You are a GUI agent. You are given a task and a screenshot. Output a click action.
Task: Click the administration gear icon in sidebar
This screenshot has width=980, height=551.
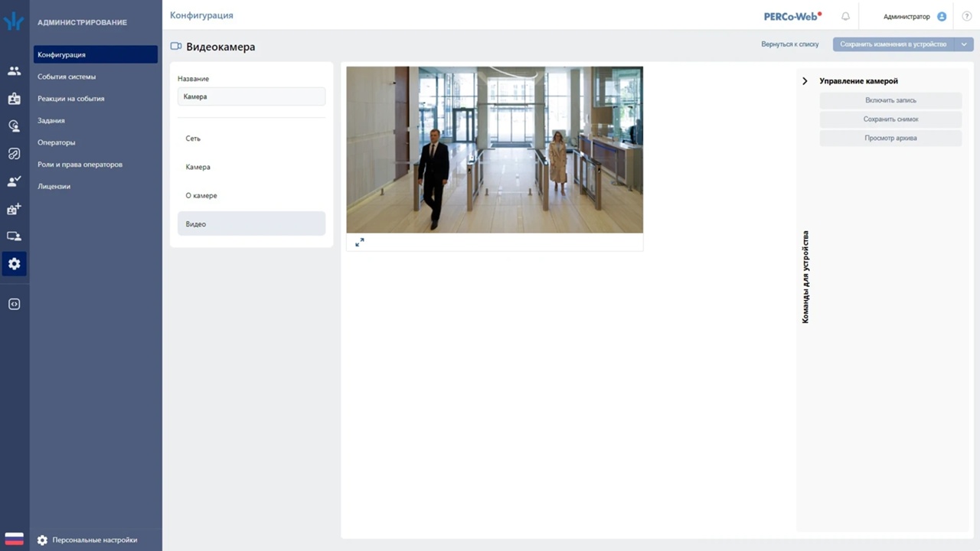(x=14, y=264)
